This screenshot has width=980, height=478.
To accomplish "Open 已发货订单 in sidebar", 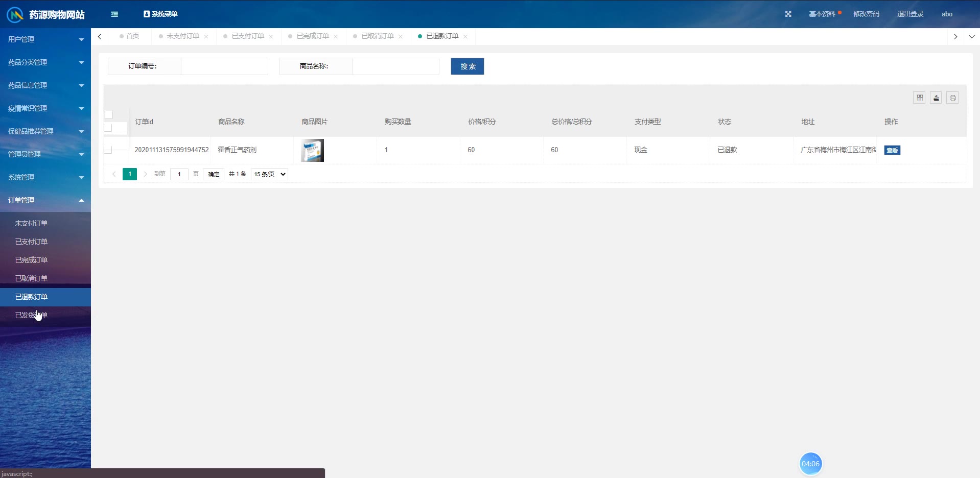I will (x=45, y=315).
